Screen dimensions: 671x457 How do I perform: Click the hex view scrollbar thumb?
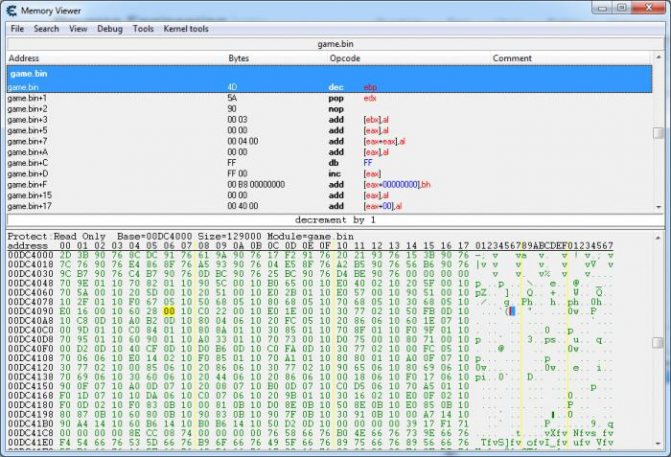(658, 343)
